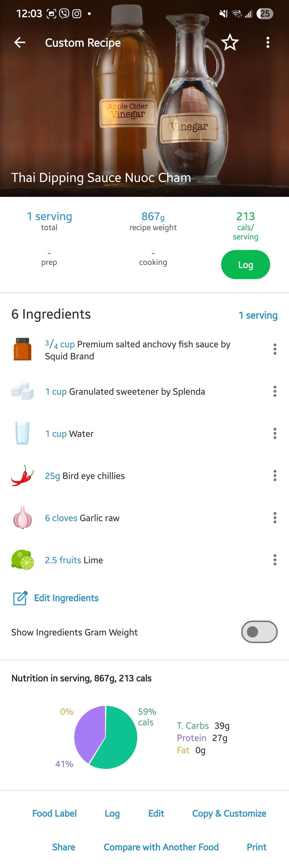Viewport: 289px width, 868px height.
Task: Open options menu for Water ingredient
Action: pyautogui.click(x=275, y=434)
